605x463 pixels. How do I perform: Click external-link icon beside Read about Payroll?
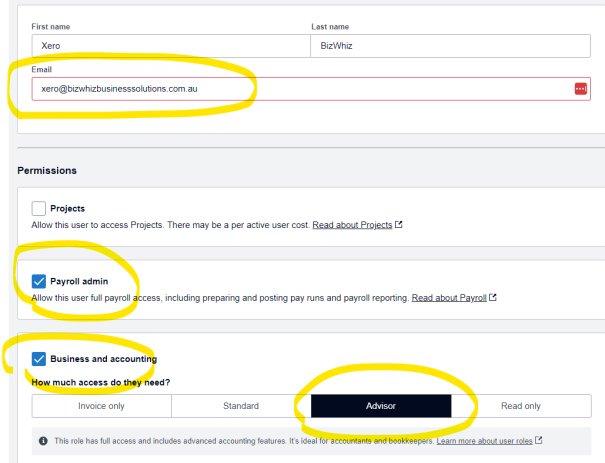point(493,298)
